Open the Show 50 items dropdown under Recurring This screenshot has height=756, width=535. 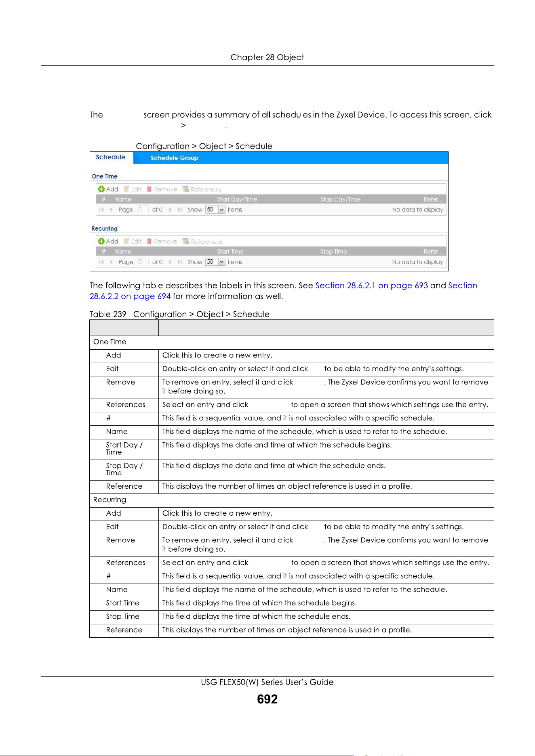tap(221, 262)
